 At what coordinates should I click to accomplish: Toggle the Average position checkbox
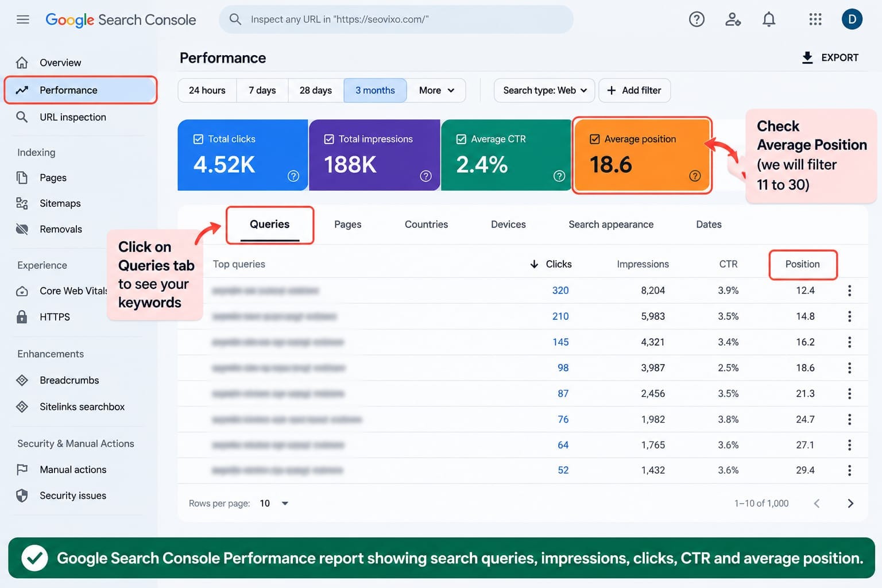tap(595, 139)
